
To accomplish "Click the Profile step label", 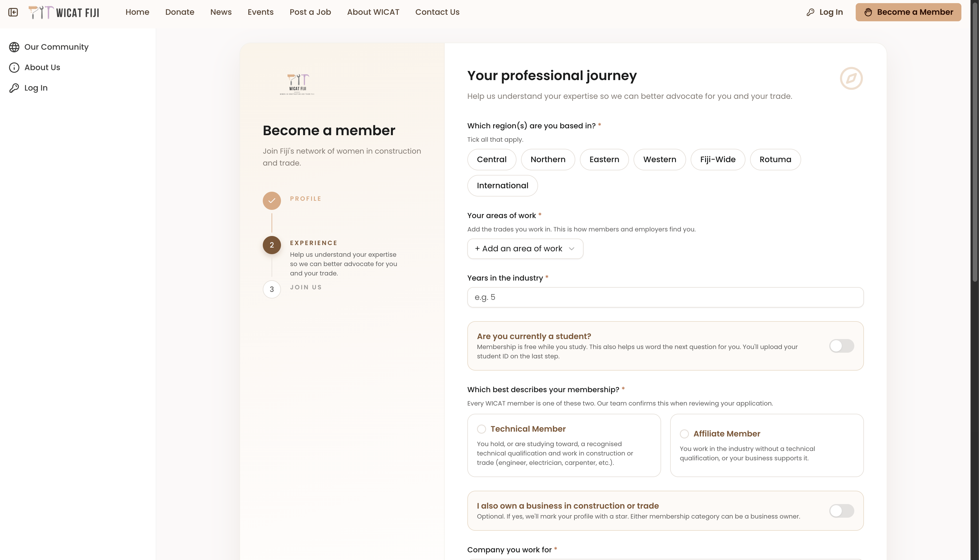I will coord(305,199).
